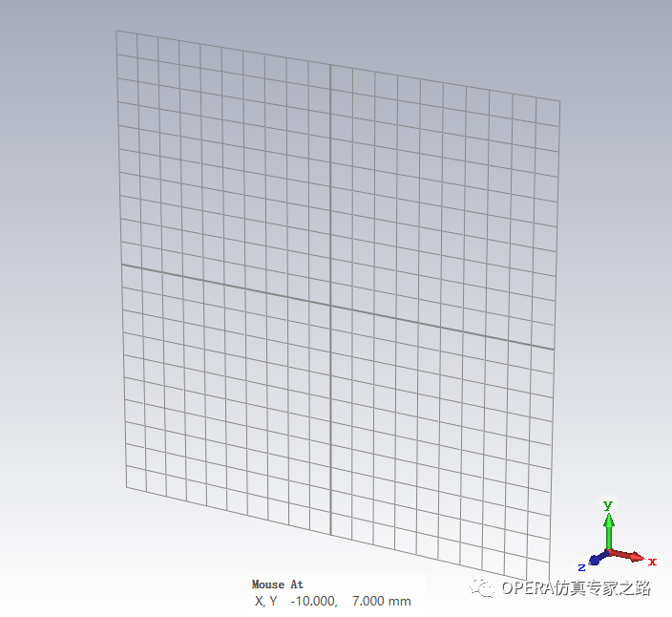Click the red X axis arrow
Viewport: 672px width, 617px height.
pos(627,555)
